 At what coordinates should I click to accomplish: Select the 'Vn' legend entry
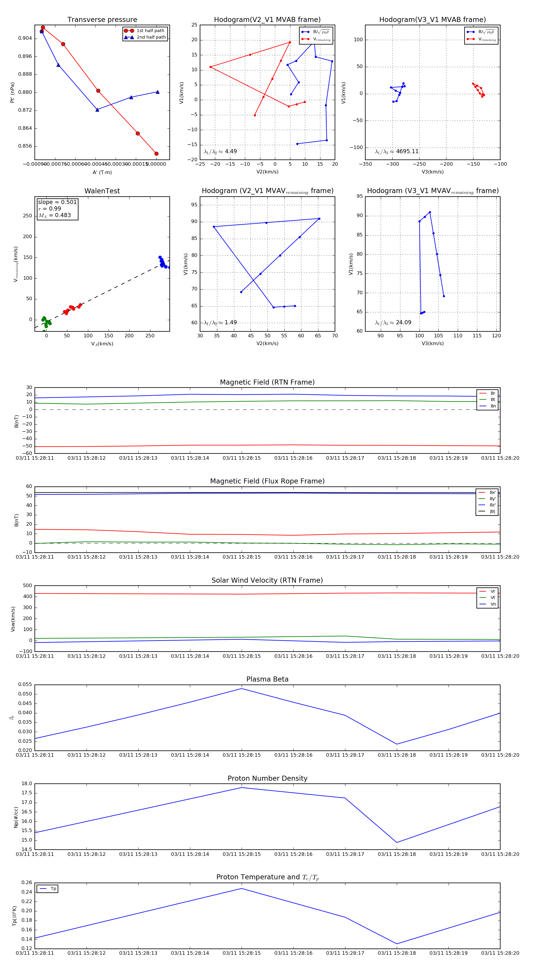pyautogui.click(x=487, y=604)
